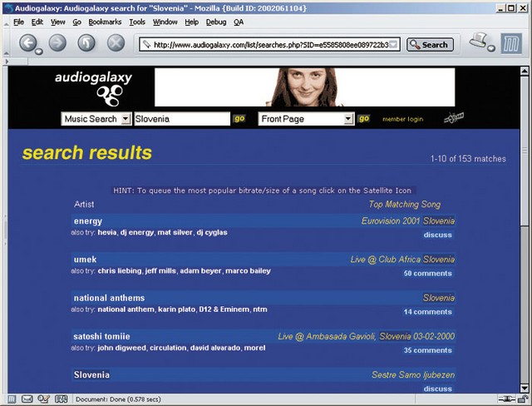Click the vertical scrollbar up arrow
Viewport: 532px width, 406px height.
pyautogui.click(x=525, y=71)
